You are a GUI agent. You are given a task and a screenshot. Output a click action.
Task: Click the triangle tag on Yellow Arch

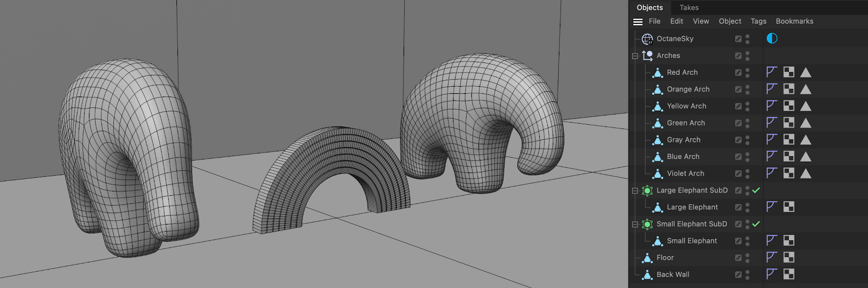click(806, 106)
